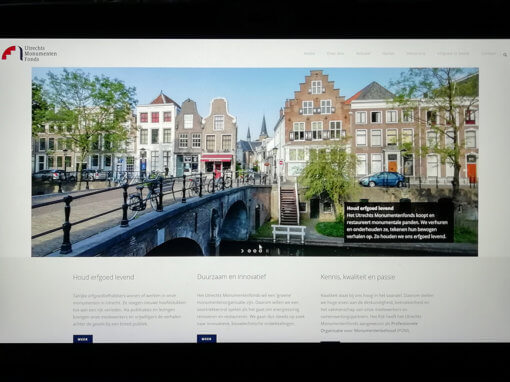Open the Contact menu item

(489, 53)
